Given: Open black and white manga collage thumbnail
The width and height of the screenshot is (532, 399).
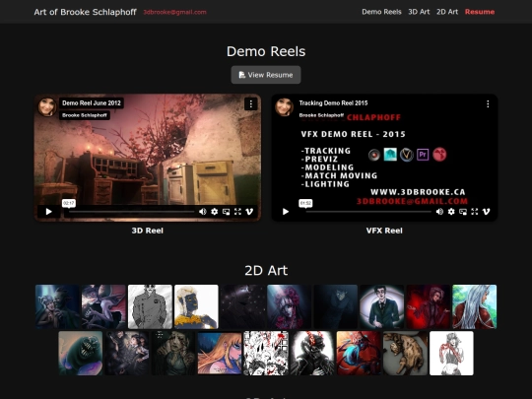Looking at the screenshot, I should [266, 354].
